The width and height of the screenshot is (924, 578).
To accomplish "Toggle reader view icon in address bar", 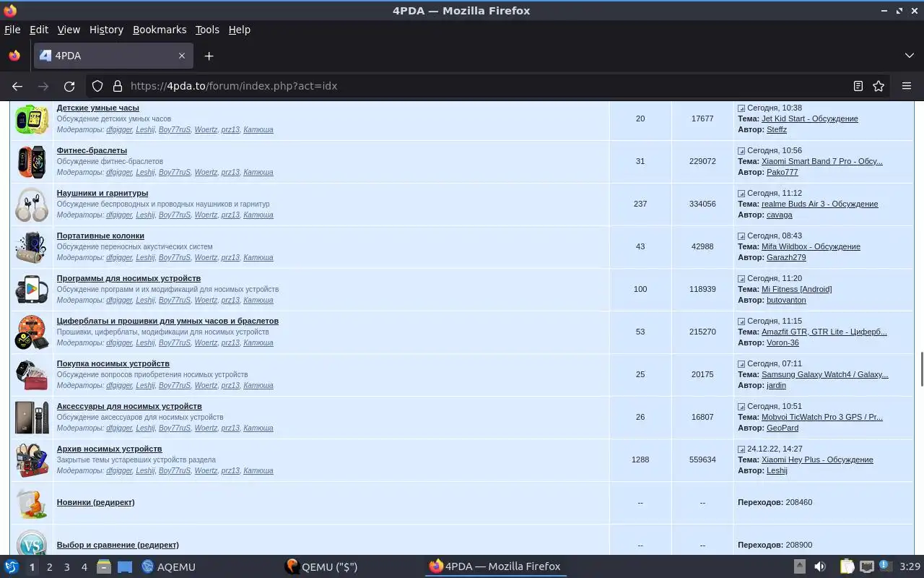I will (858, 86).
